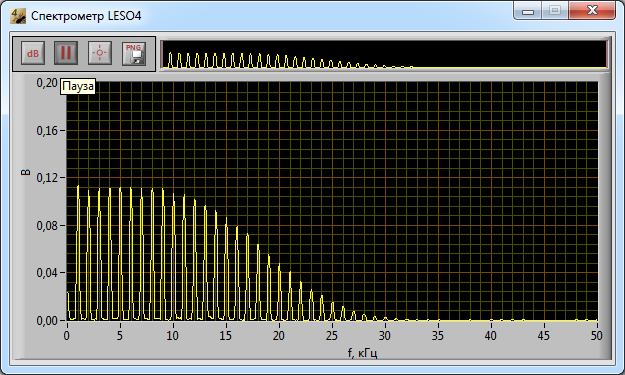
Task: Click the 0,20 maximum amplitude label
Action: point(47,82)
